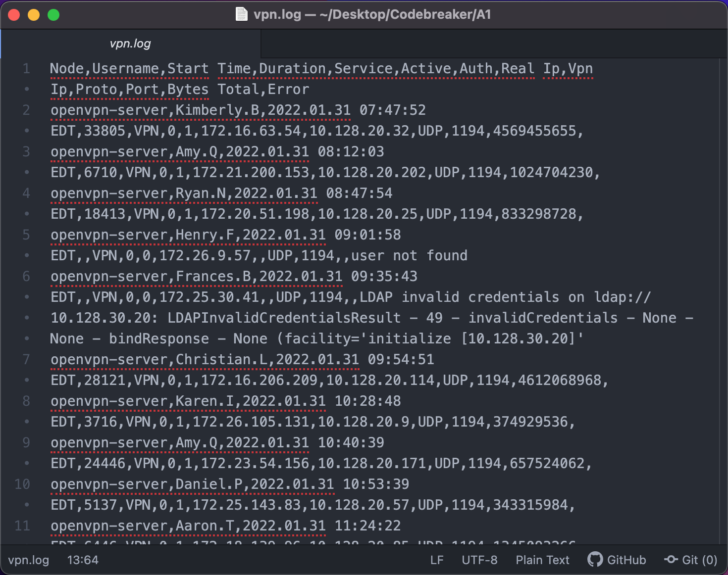Click 'Ryan.N' in line 4
The width and height of the screenshot is (728, 575).
click(x=201, y=193)
